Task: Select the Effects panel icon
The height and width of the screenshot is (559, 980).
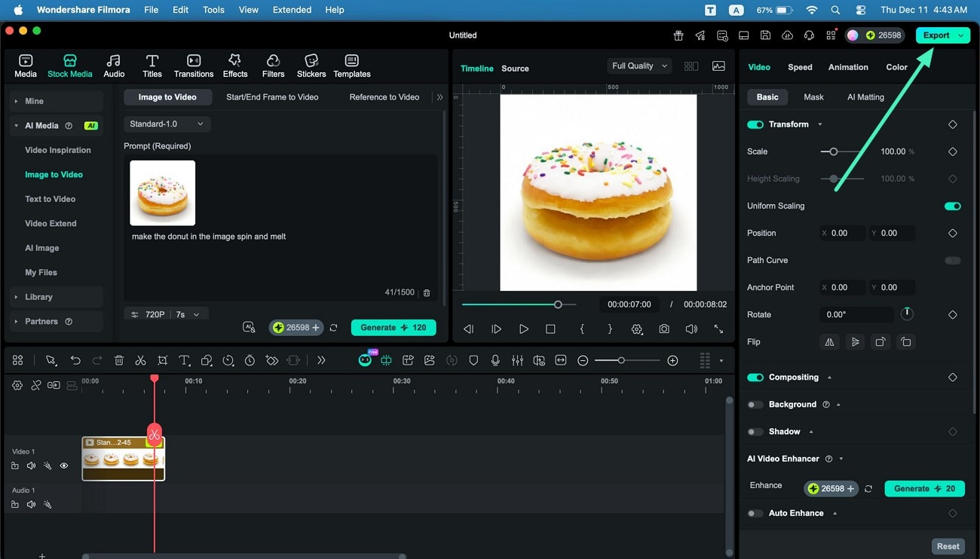Action: point(234,65)
